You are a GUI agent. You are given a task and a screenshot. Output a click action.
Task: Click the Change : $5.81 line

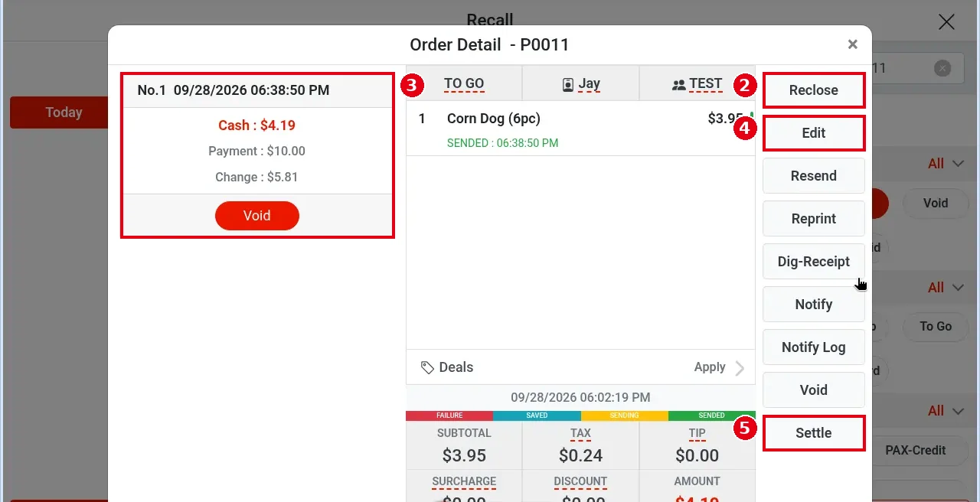coord(257,178)
